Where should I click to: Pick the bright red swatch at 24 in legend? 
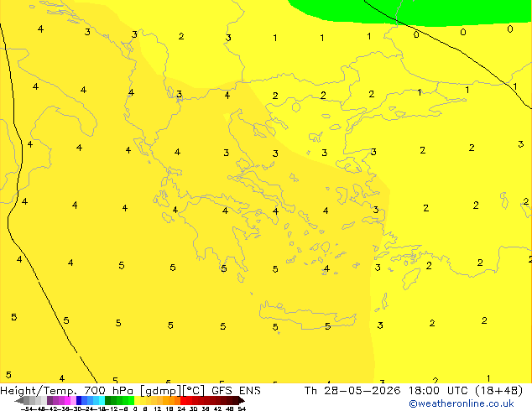coord(183,400)
